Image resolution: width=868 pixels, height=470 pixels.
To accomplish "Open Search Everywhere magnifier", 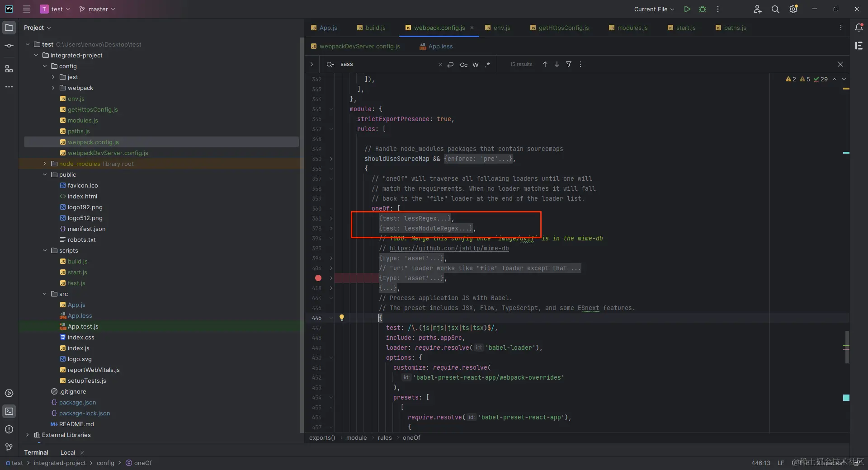I will 776,9.
